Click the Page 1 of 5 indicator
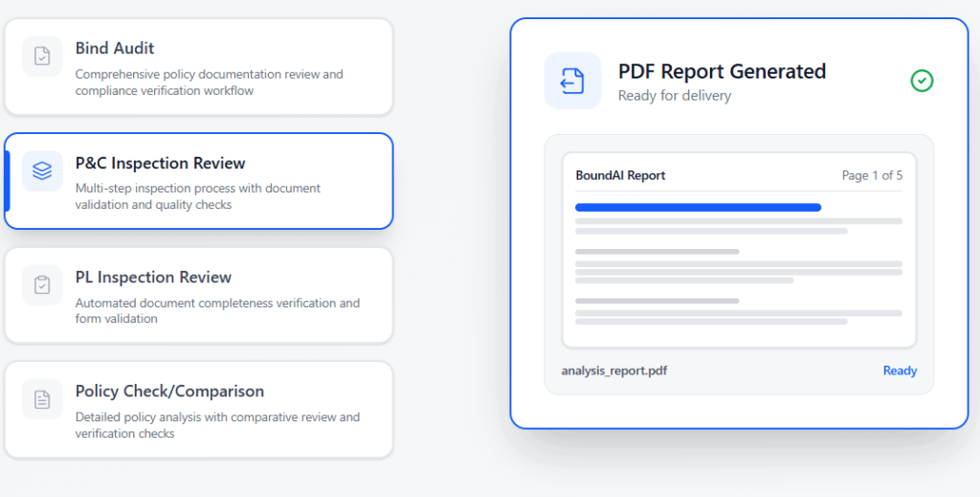This screenshot has width=980, height=497. (872, 175)
